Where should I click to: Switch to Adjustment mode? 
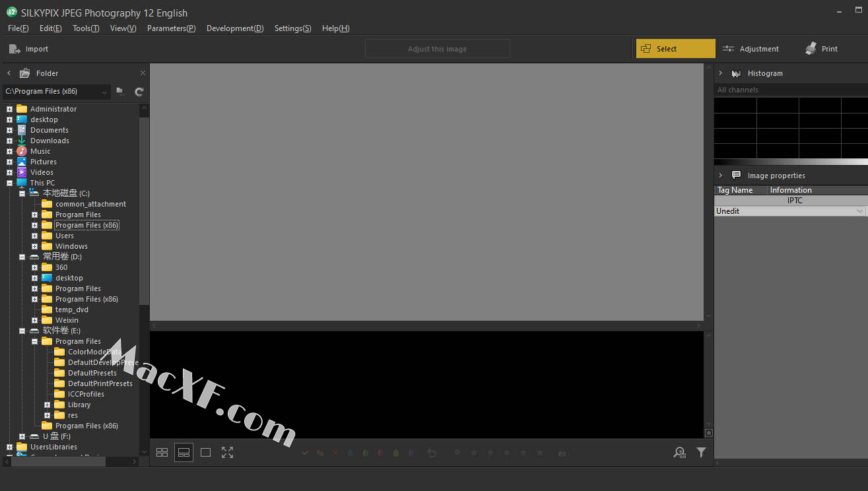[751, 49]
